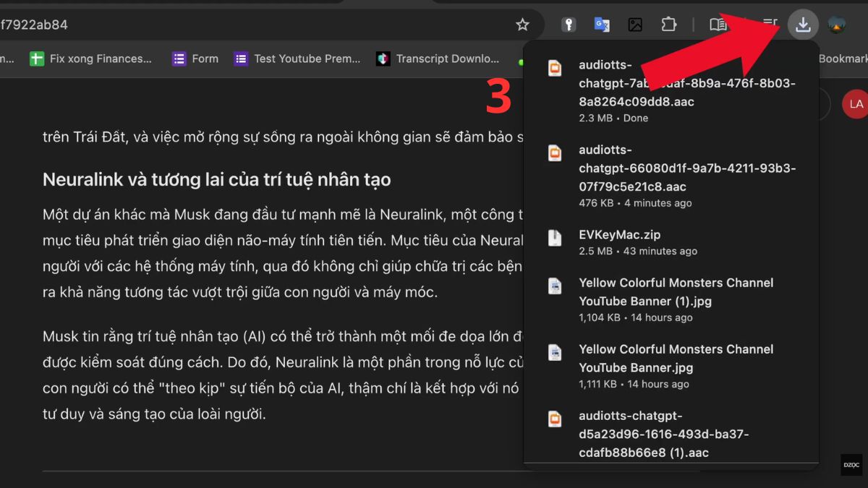The width and height of the screenshot is (868, 488).
Task: Open the Fix xong Finances bookmark
Action: [90, 59]
